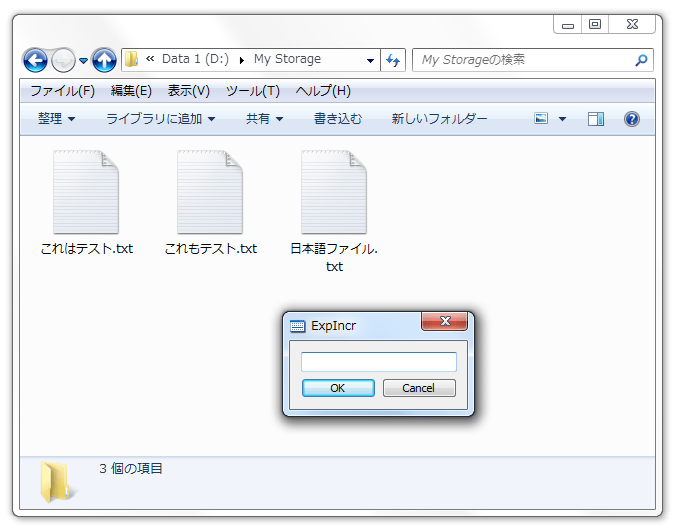The height and width of the screenshot is (530, 676).
Task: Confirm with OK in ExpIncr dialog
Action: coord(338,388)
